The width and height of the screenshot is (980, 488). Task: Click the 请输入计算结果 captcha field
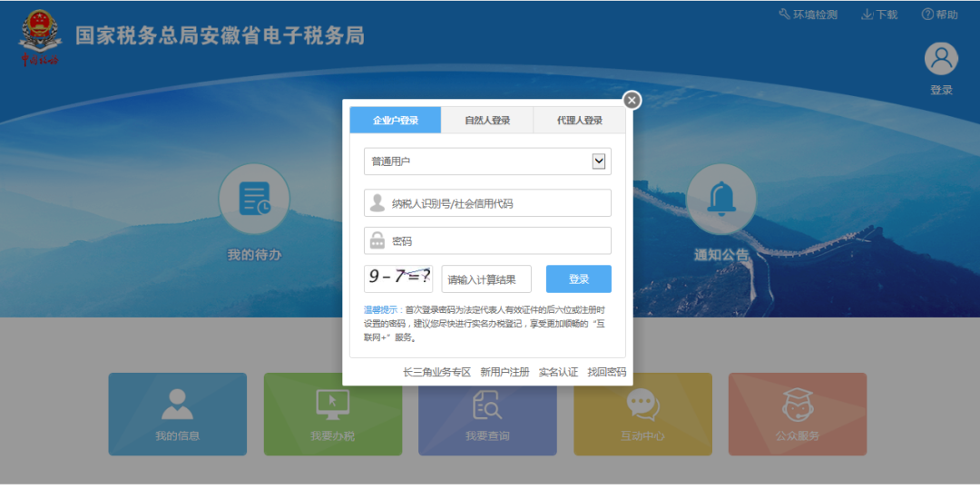coord(487,278)
